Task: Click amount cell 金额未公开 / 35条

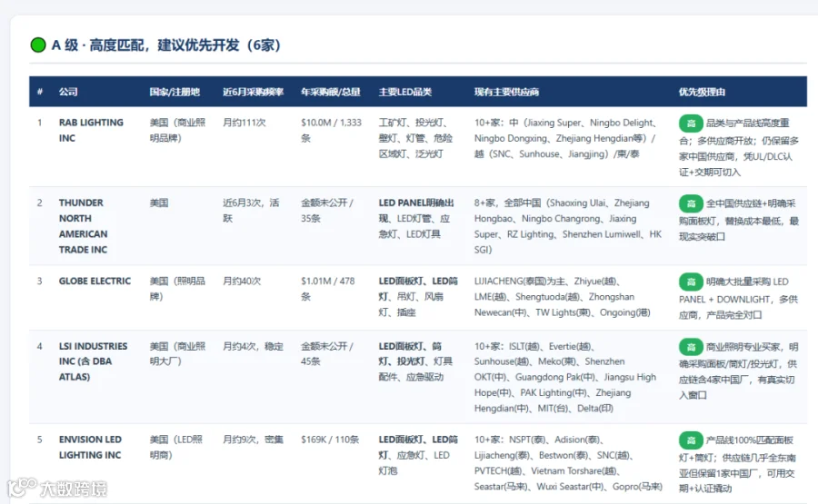Action: click(x=327, y=211)
